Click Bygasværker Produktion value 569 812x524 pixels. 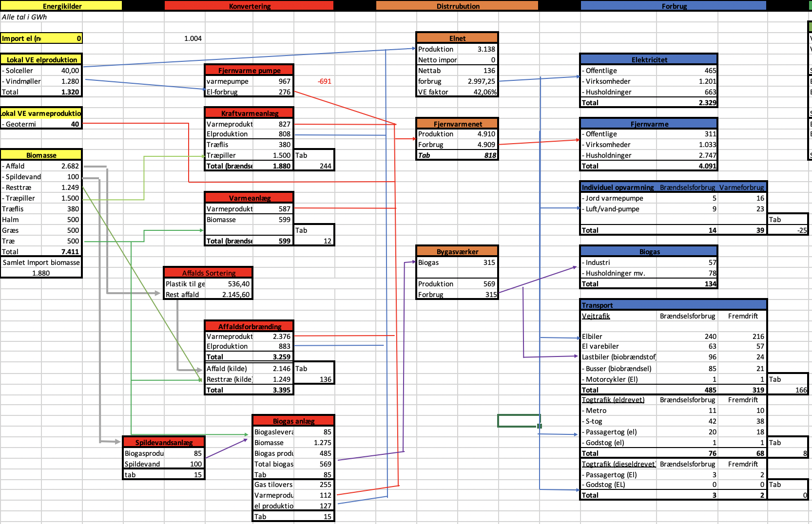(x=489, y=284)
